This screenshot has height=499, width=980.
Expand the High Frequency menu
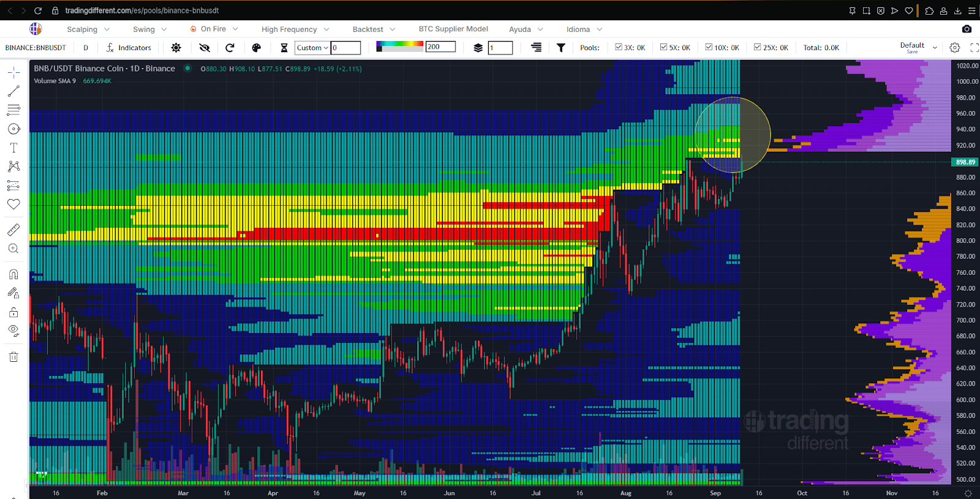click(x=295, y=29)
